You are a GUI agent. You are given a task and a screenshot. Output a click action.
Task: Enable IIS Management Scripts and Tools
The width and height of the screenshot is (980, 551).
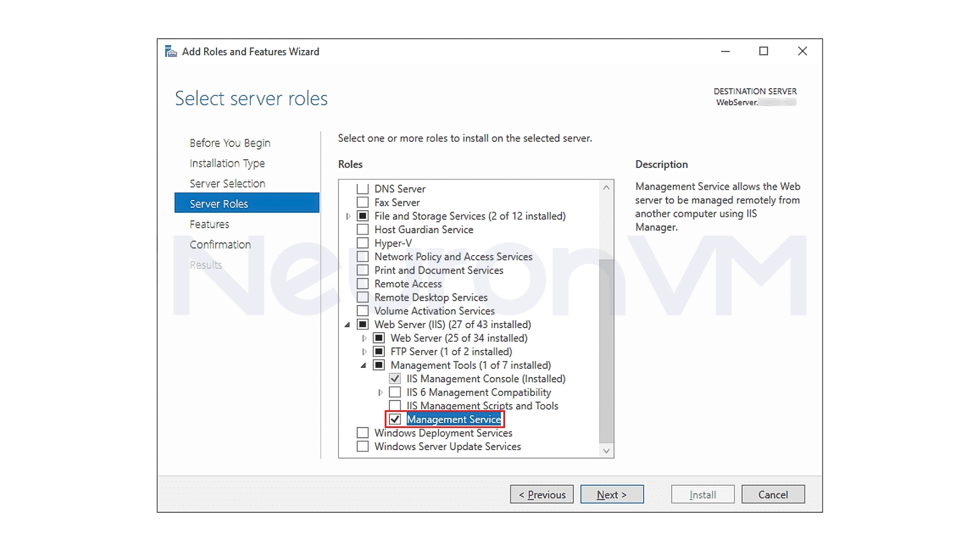pos(395,406)
